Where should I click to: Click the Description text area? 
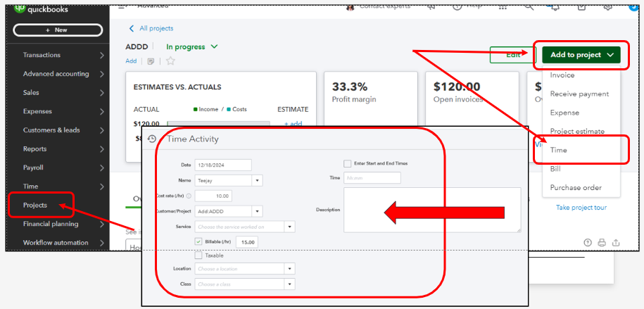pos(432,210)
